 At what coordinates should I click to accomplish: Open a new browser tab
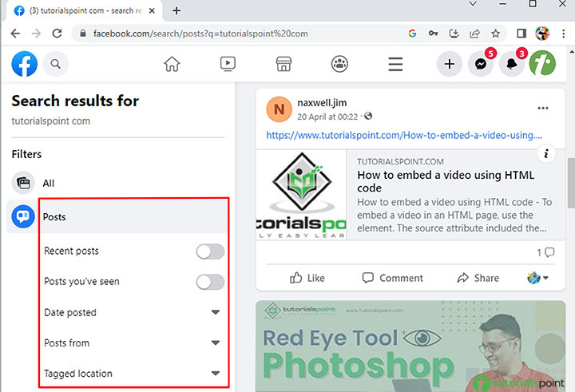(x=176, y=11)
